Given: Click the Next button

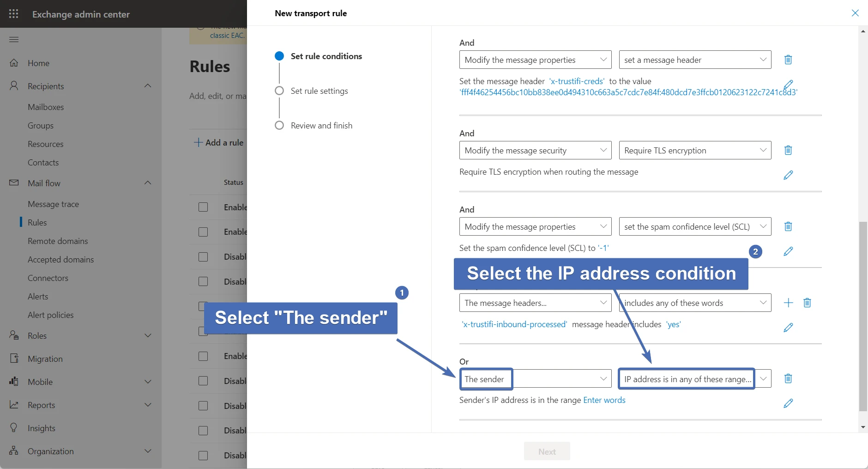Looking at the screenshot, I should (x=547, y=451).
